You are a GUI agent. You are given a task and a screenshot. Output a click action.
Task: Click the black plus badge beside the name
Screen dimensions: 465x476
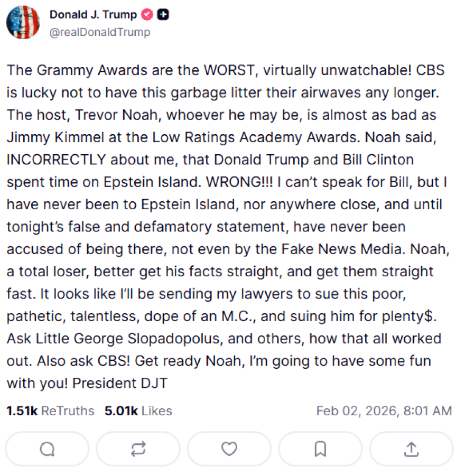(163, 15)
